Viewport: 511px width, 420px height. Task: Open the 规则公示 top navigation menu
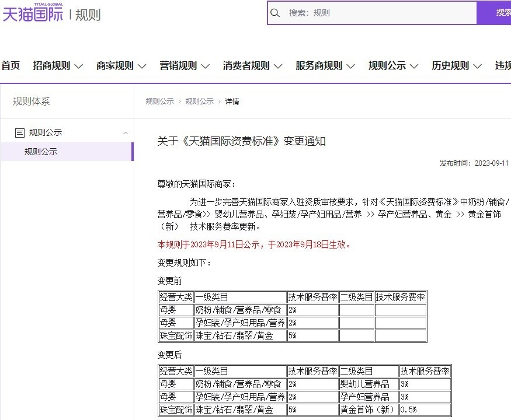click(387, 66)
